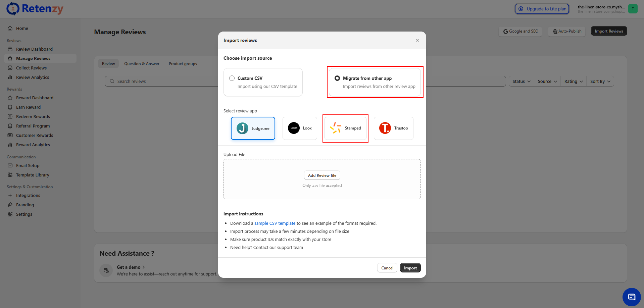Click Add Review file button
Screen dimensions: 644x308
pos(322,175)
